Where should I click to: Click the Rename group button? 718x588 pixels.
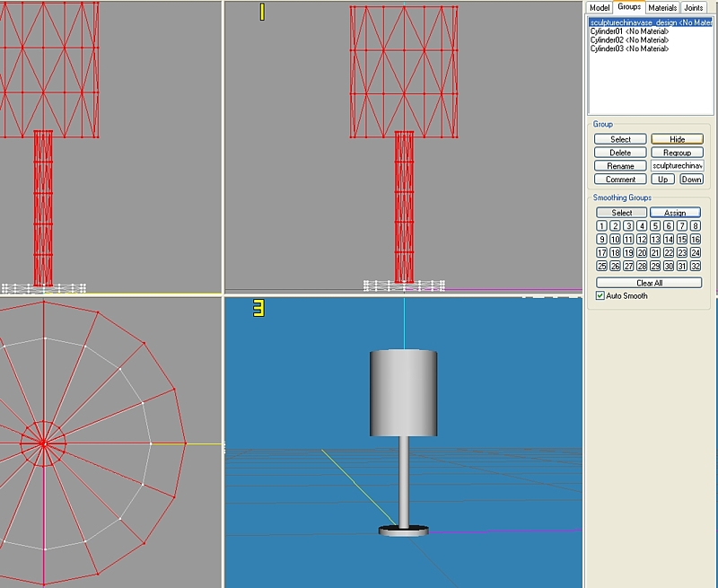click(x=620, y=166)
